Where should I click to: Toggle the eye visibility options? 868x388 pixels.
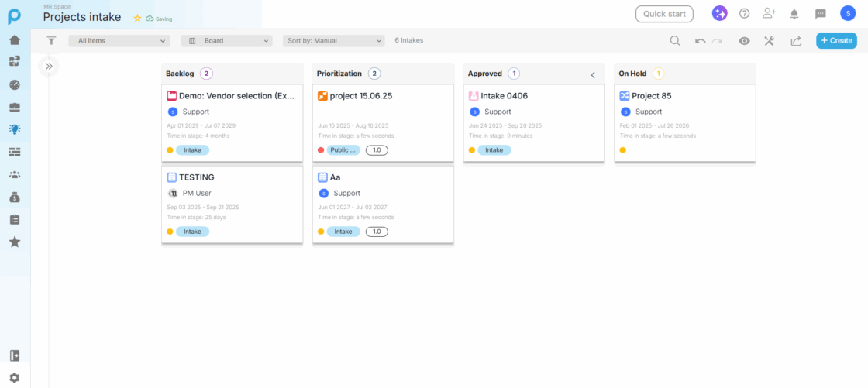744,41
